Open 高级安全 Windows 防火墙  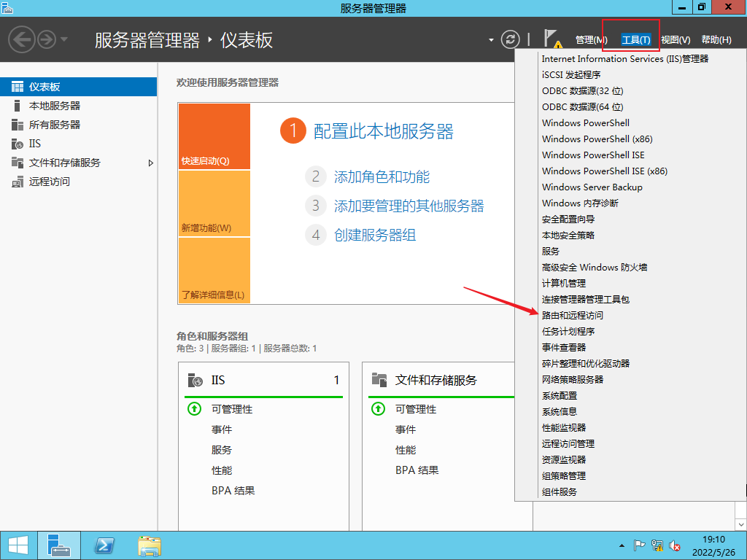click(594, 268)
